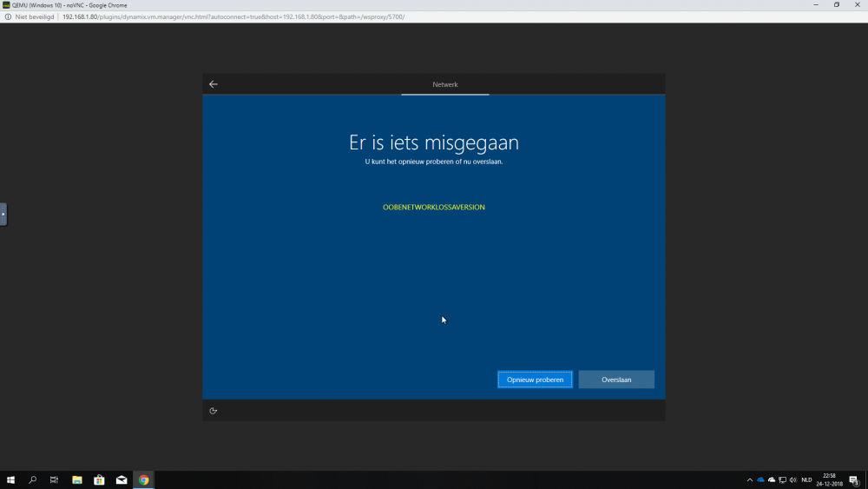Screen dimensions: 868x489
Task: Select the Netwerk tab heading
Action: point(445,85)
